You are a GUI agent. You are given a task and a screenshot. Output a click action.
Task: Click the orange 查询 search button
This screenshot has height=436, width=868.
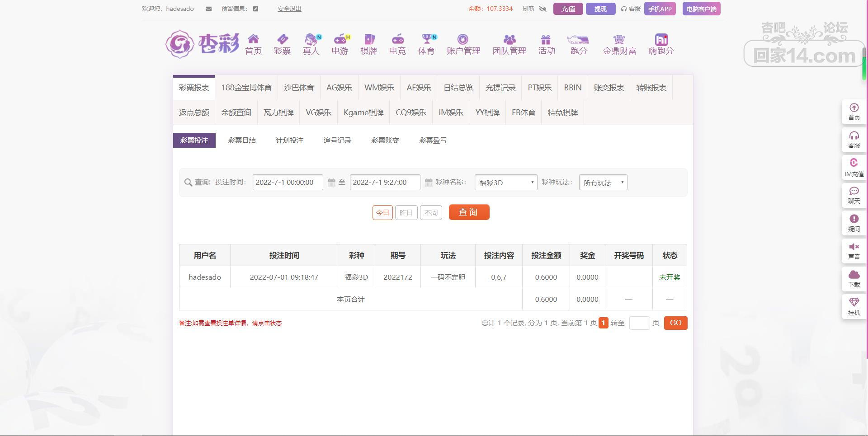coord(469,212)
